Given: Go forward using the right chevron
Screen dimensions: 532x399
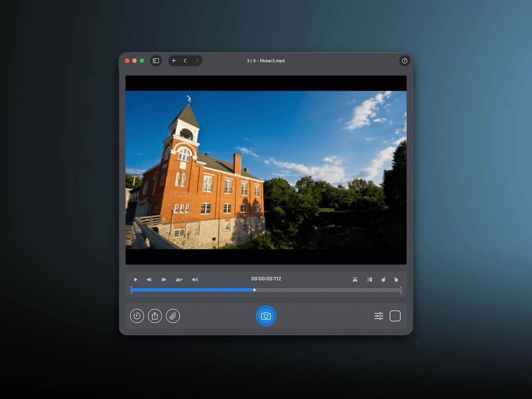Looking at the screenshot, I should pyautogui.click(x=196, y=60).
